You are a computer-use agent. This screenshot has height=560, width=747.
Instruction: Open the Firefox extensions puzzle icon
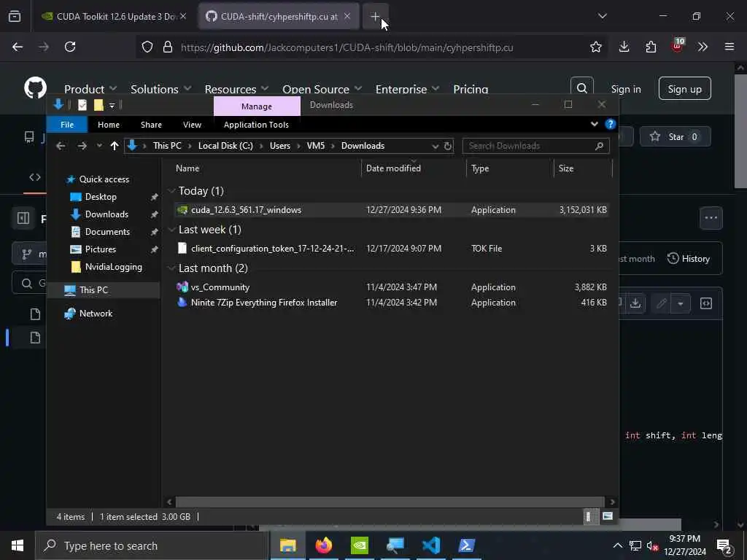(651, 47)
